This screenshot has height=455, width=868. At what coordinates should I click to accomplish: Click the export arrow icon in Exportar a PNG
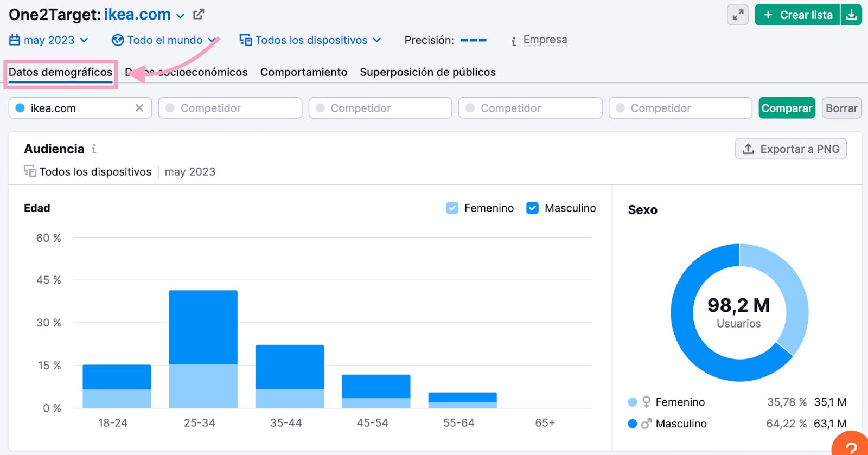coord(748,149)
